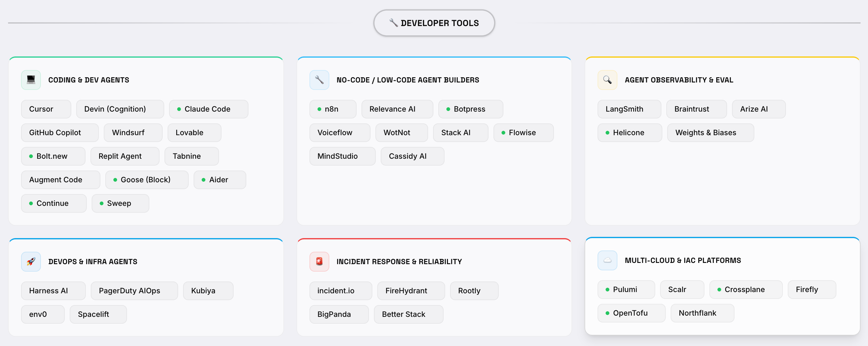
Task: Click the wrench icon for No-Code Agent Builders
Action: 319,80
